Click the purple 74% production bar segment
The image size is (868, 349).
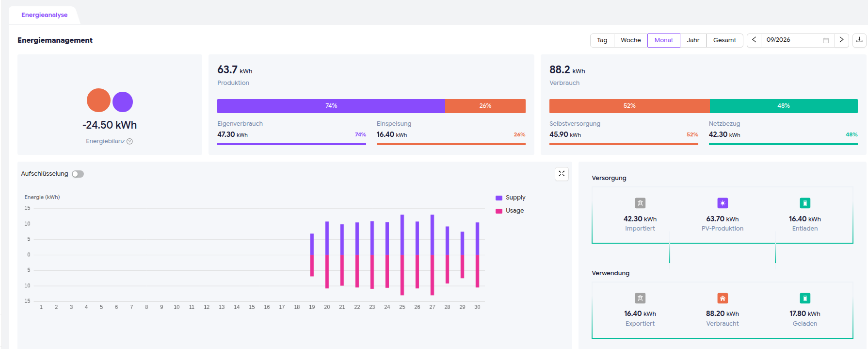pyautogui.click(x=331, y=106)
